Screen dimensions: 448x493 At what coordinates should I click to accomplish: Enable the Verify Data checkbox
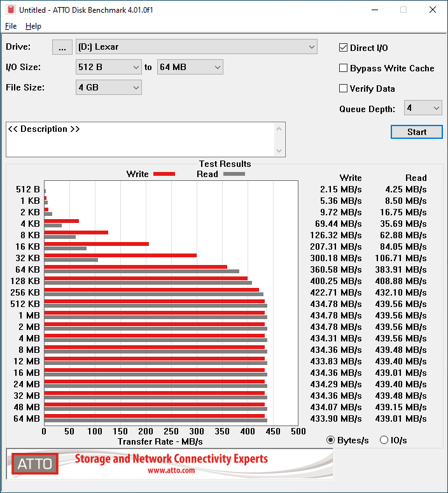pyautogui.click(x=343, y=89)
